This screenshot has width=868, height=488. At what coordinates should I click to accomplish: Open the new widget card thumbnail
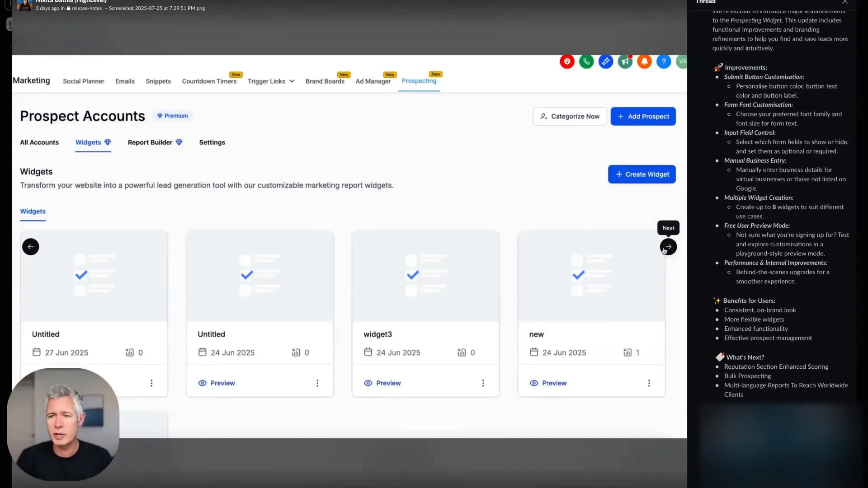[591, 276]
